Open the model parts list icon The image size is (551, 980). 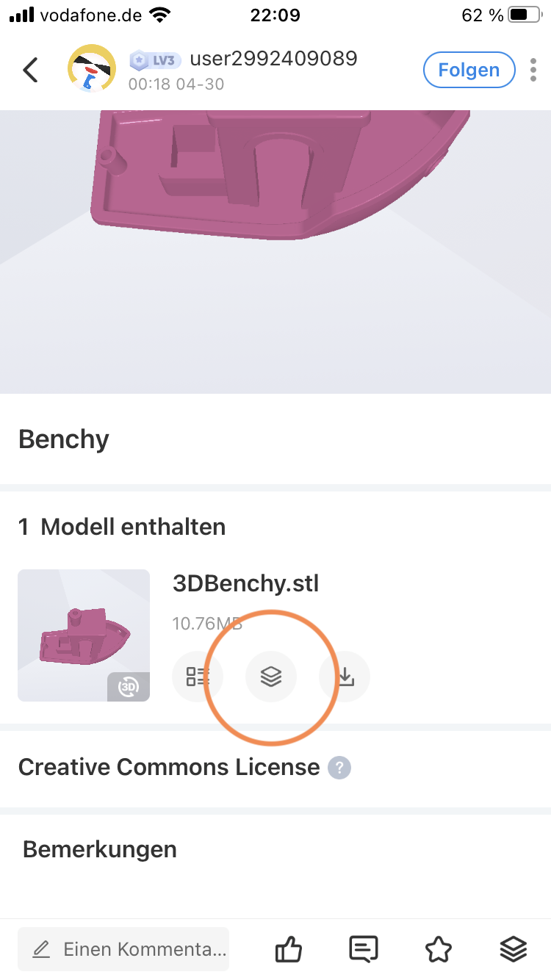pos(198,676)
